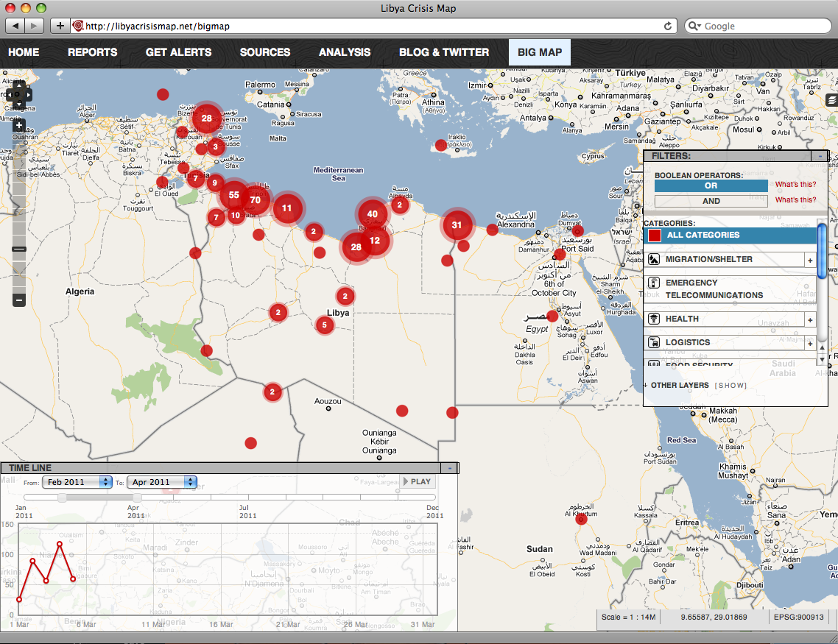Image resolution: width=838 pixels, height=644 pixels.
Task: Open the Sources page
Action: click(x=265, y=52)
